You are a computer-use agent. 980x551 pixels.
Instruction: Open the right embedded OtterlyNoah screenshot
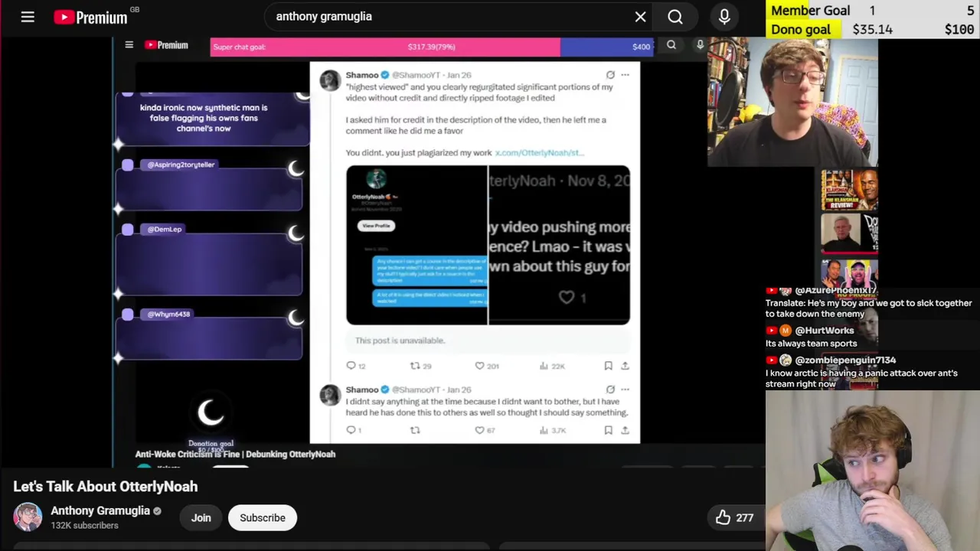pyautogui.click(x=560, y=245)
